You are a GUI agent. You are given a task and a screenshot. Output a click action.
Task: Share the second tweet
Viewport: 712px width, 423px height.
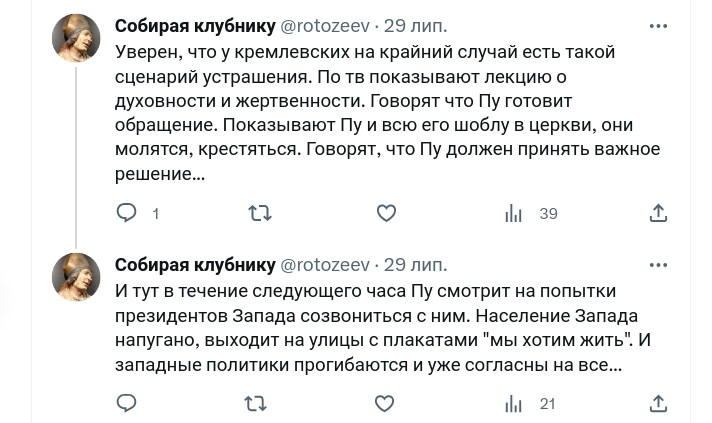(x=658, y=404)
